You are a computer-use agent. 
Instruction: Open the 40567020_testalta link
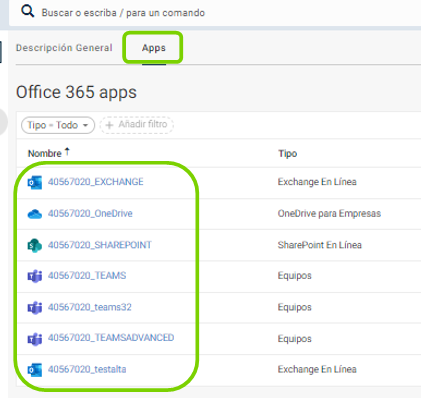pos(87,369)
